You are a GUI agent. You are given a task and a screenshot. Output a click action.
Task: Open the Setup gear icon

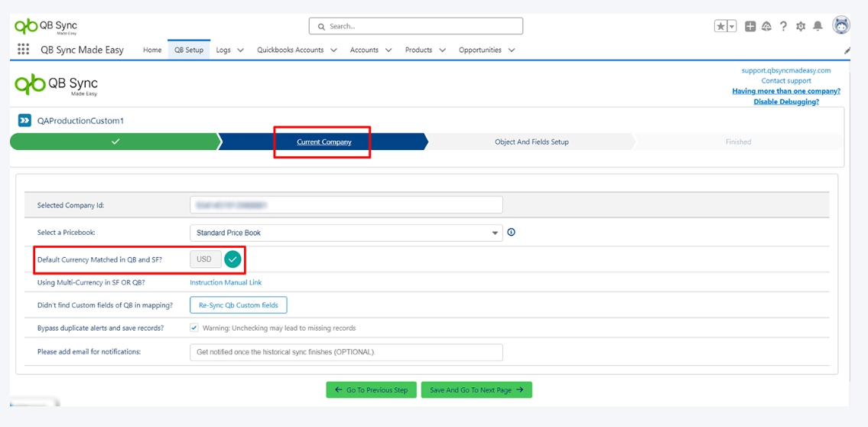(801, 26)
